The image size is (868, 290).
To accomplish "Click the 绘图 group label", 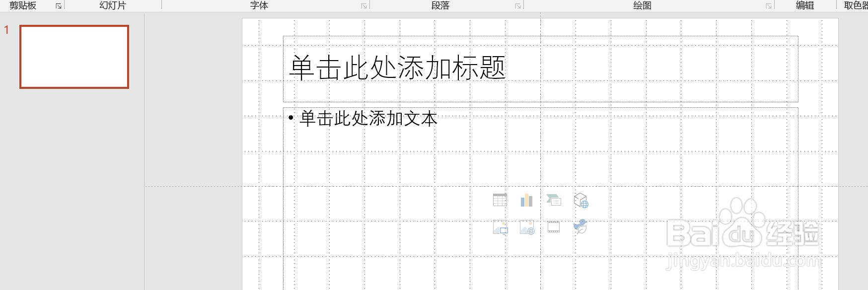I will (x=642, y=5).
